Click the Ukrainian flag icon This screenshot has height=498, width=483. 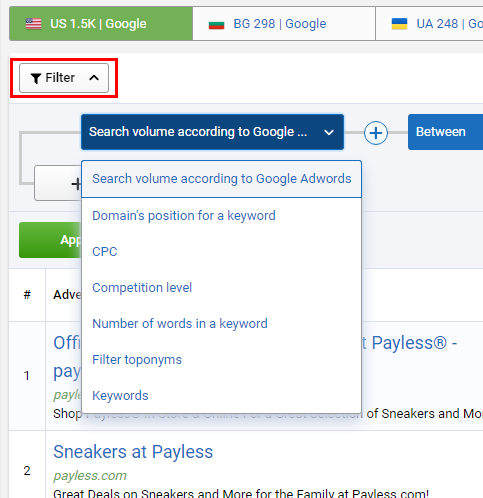click(399, 24)
